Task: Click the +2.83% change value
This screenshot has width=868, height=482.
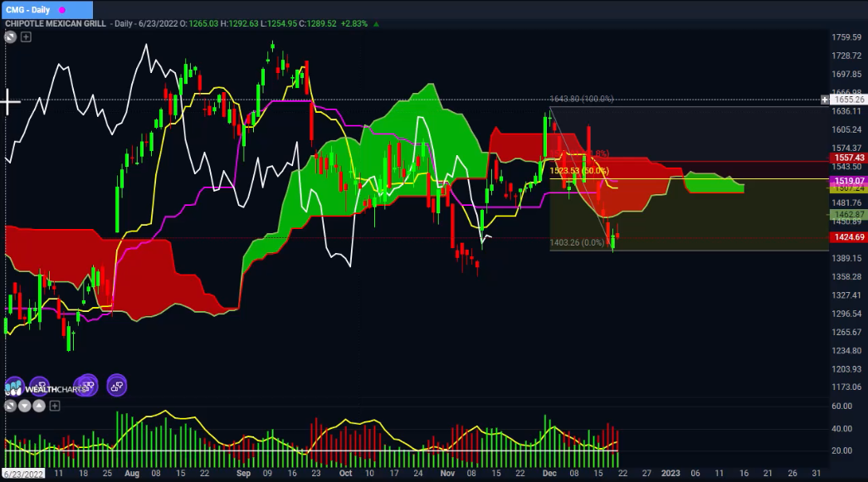Action: (x=354, y=24)
